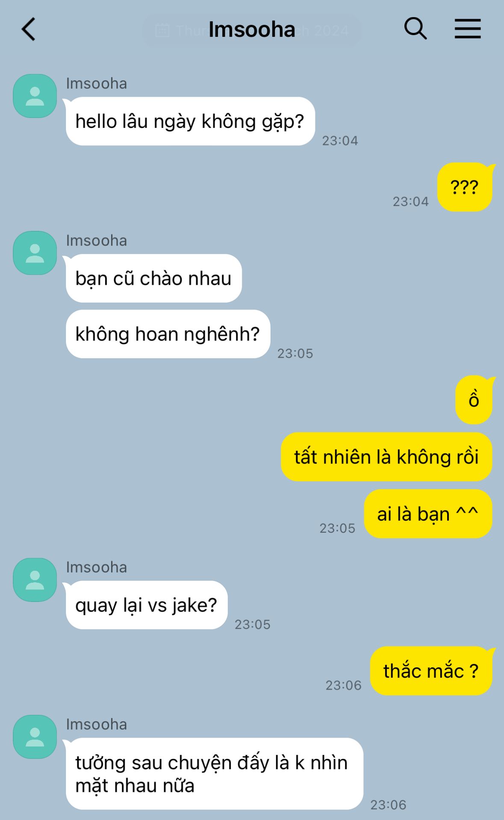Tap Imsooha's avatar beside the 'hello lâu ngày' message
Screen dimensions: 504x820
35,96
